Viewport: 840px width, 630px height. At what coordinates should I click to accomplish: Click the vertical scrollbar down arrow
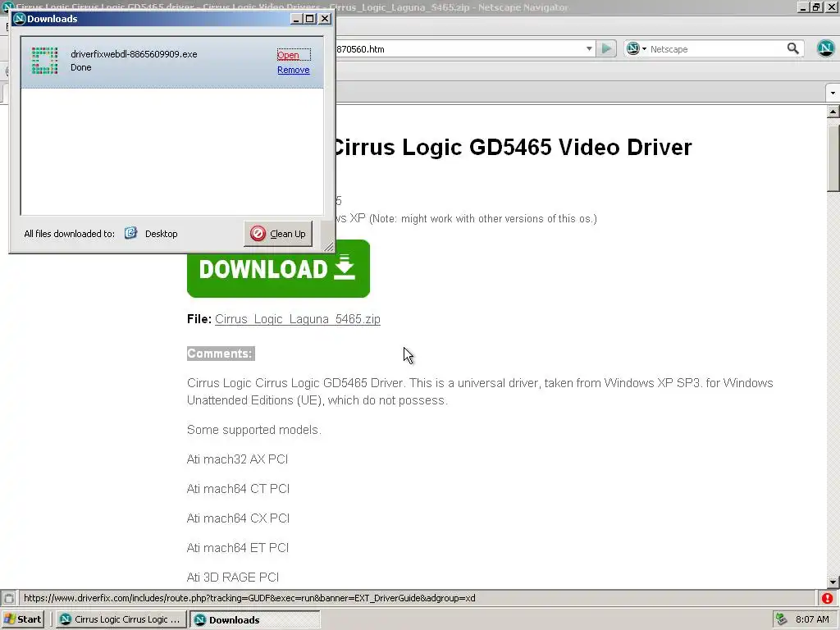pyautogui.click(x=833, y=582)
